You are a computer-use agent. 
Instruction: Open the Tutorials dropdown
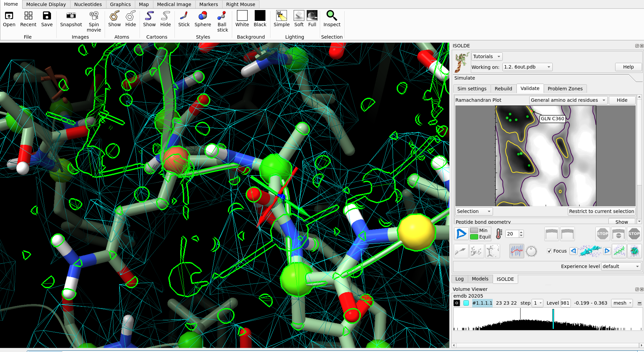[487, 56]
